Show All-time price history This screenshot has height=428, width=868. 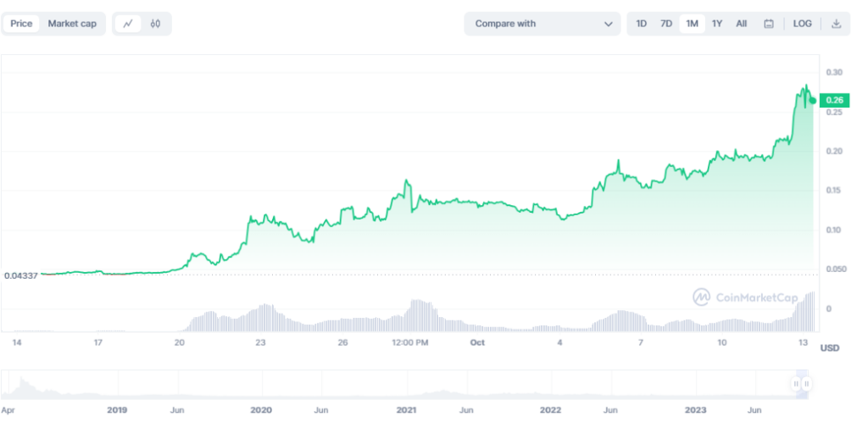(x=742, y=24)
